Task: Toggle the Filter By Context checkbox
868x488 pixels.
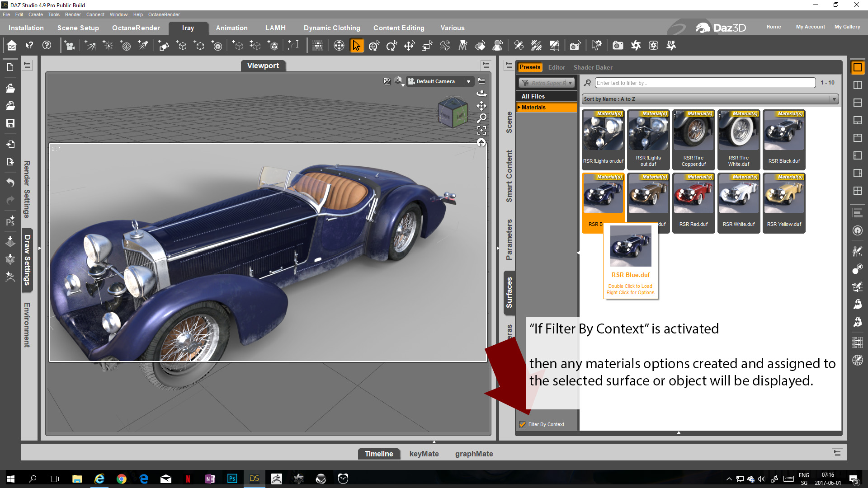Action: [523, 424]
